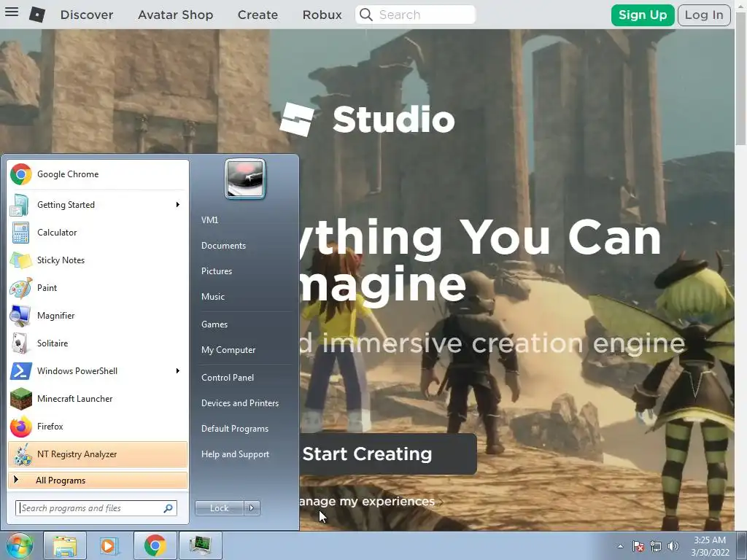Open Avatar Shop navigation item
This screenshot has height=560, width=747.
pyautogui.click(x=175, y=15)
